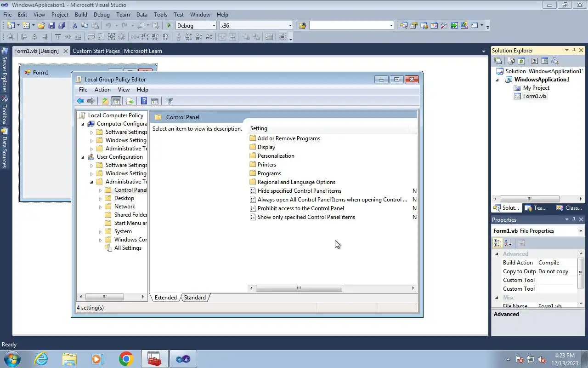Click Alphabetical sort icon in Properties panel
Image resolution: width=588 pixels, height=368 pixels.
coord(508,243)
